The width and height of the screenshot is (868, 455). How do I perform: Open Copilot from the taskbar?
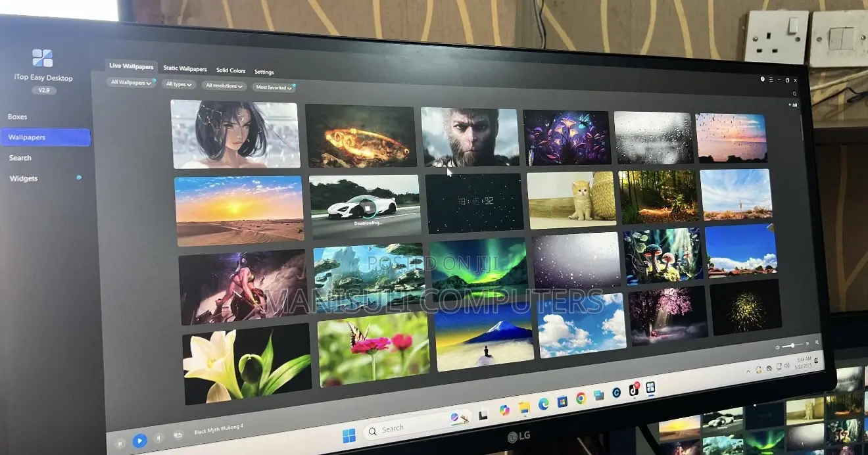[504, 410]
